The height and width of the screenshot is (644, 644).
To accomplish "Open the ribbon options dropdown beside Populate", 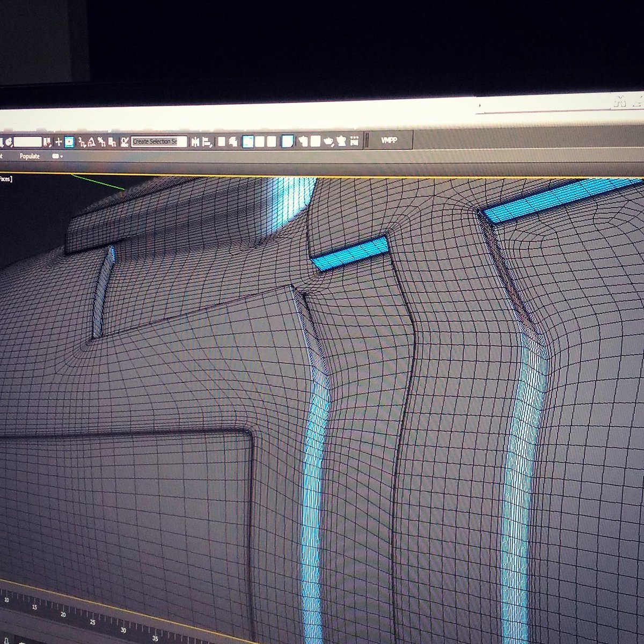I will click(57, 156).
